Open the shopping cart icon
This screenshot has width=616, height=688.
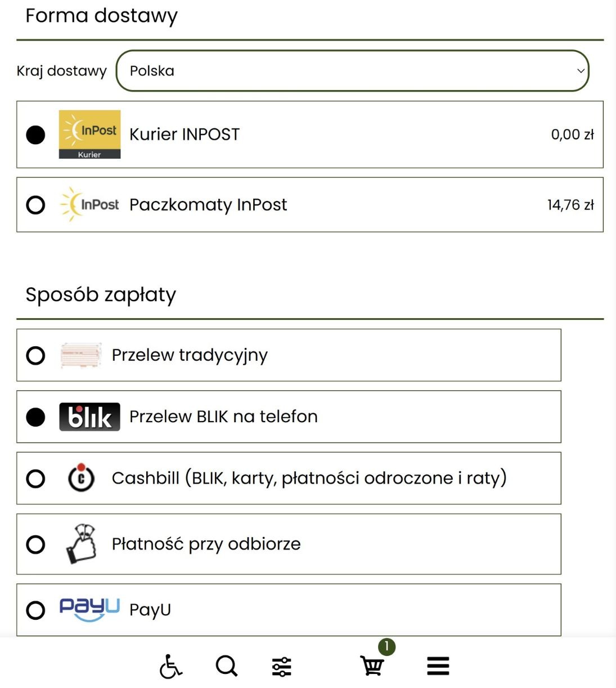tap(372, 666)
